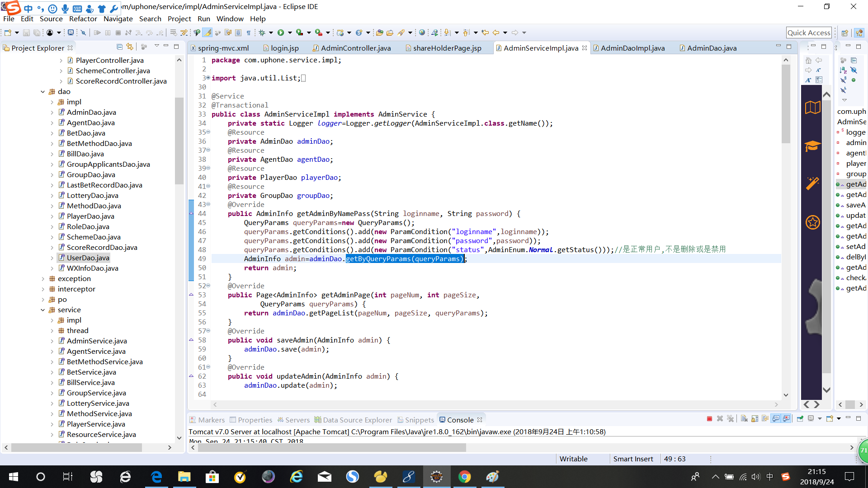Open the Refactor menu
This screenshot has width=868, height=488.
83,19
